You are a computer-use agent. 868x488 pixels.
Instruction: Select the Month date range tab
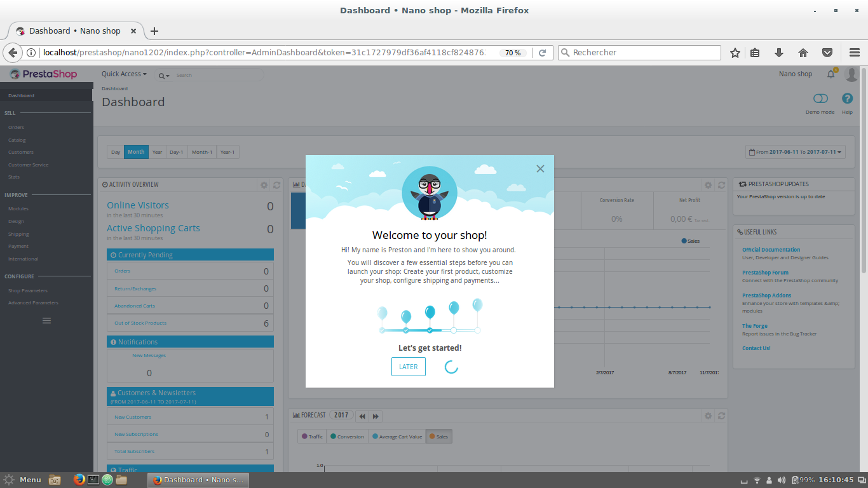tap(136, 152)
